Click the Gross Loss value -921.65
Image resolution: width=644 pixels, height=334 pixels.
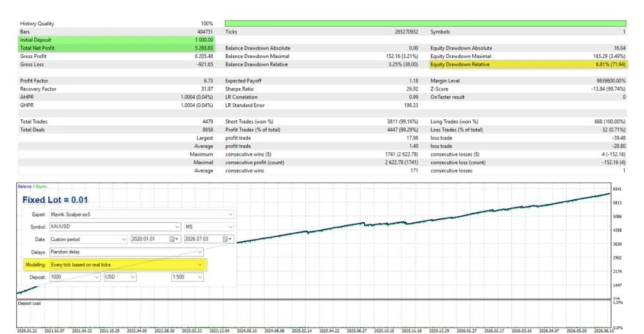205,64
